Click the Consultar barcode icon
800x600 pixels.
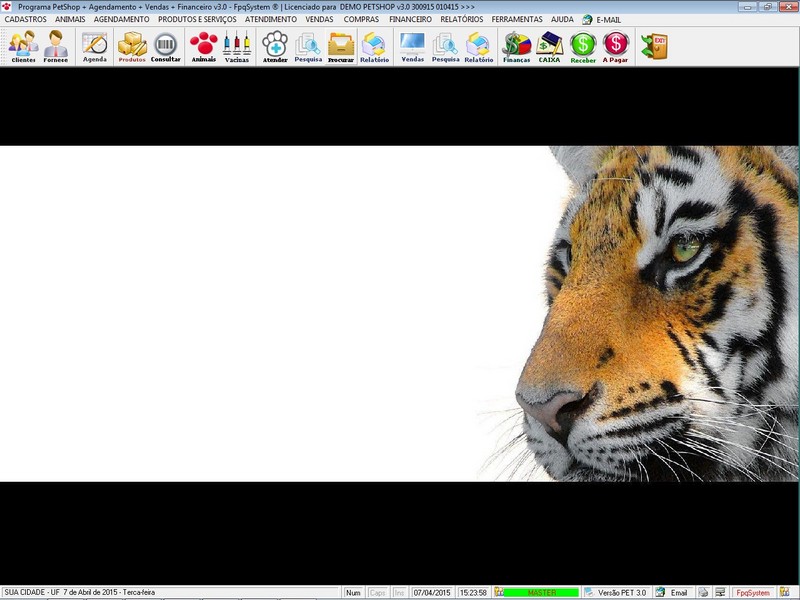[166, 46]
